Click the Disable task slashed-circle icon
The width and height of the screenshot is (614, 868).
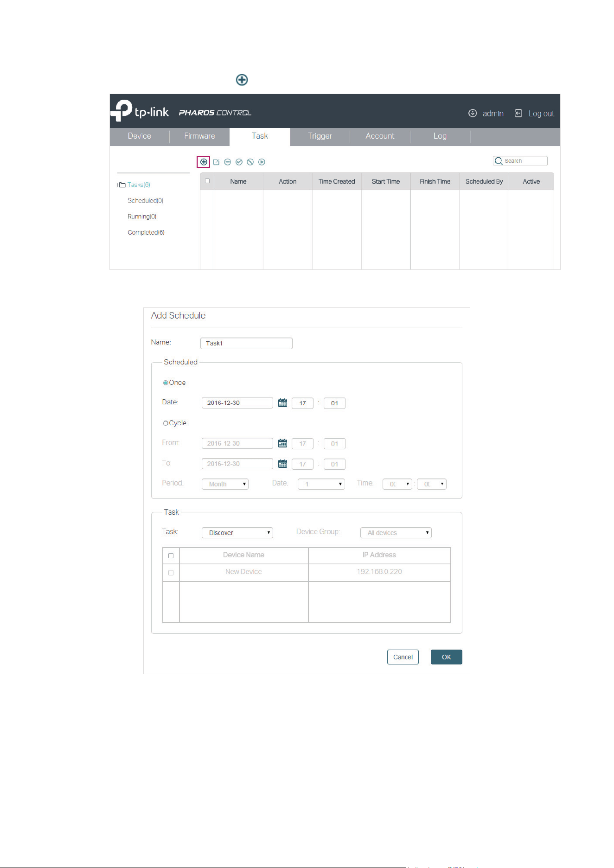click(250, 162)
